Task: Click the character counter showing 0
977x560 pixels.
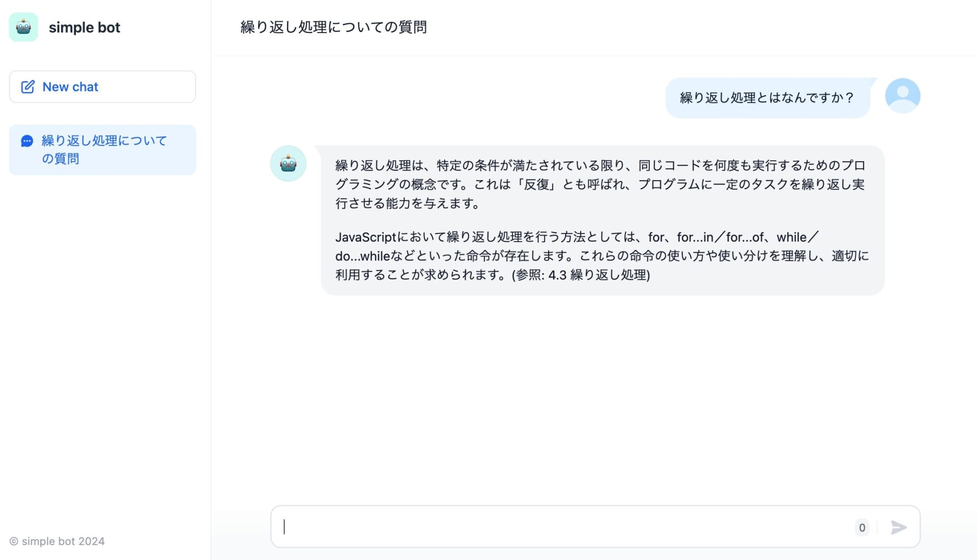Action: (862, 527)
